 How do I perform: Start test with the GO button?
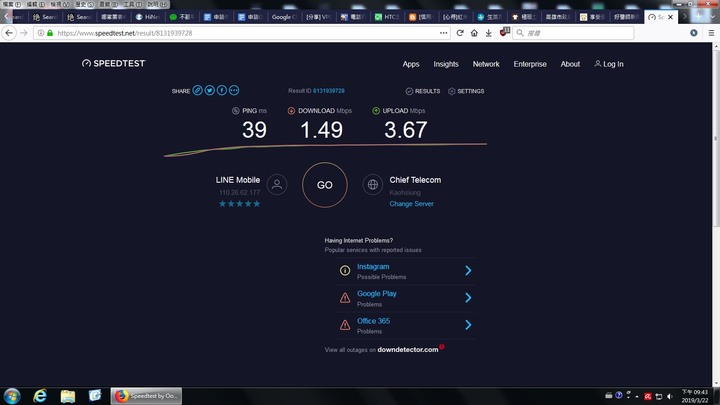pyautogui.click(x=325, y=185)
